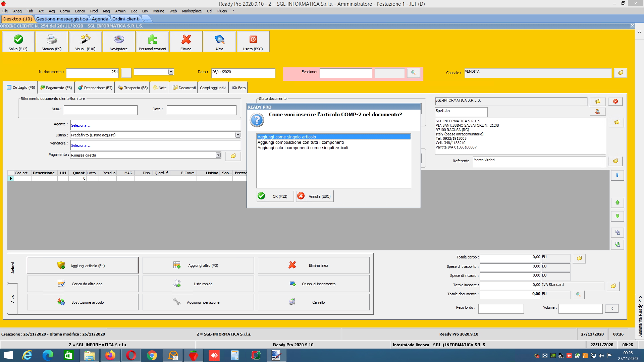Click the green refresh icon beside the grid
This screenshot has width=644, height=362.
pyautogui.click(x=617, y=245)
